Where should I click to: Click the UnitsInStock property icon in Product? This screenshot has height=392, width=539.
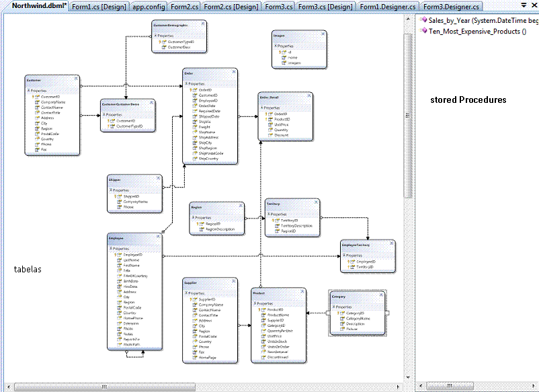pos(263,342)
